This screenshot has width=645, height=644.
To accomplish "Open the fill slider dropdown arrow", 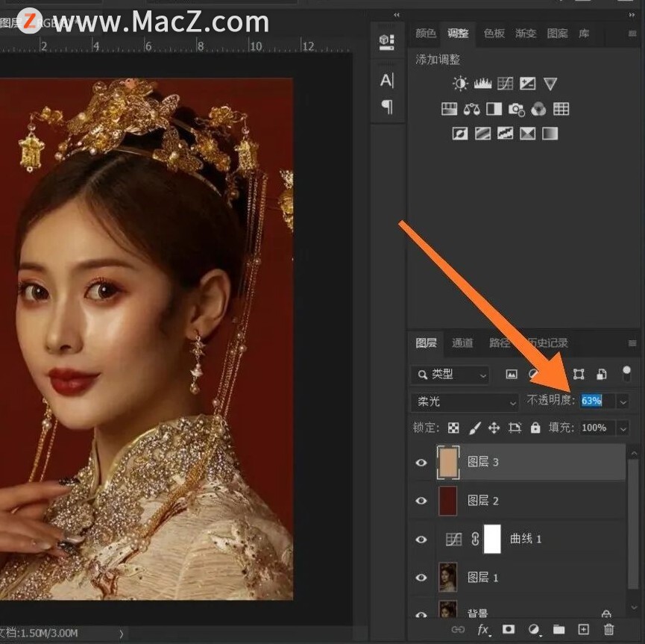I will point(623,428).
